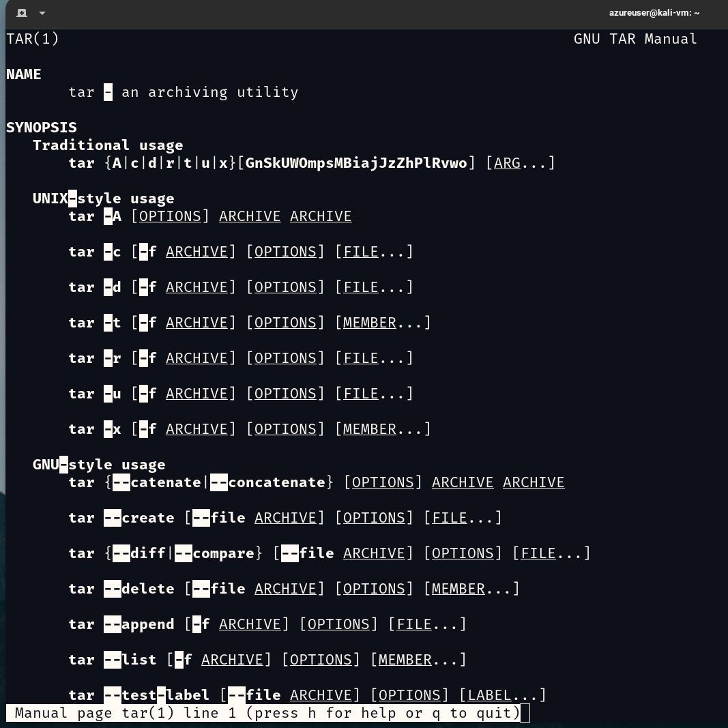Viewport: 728px width, 728px height.
Task: Select the MEMBER link on the tar -x line
Action: click(x=368, y=428)
